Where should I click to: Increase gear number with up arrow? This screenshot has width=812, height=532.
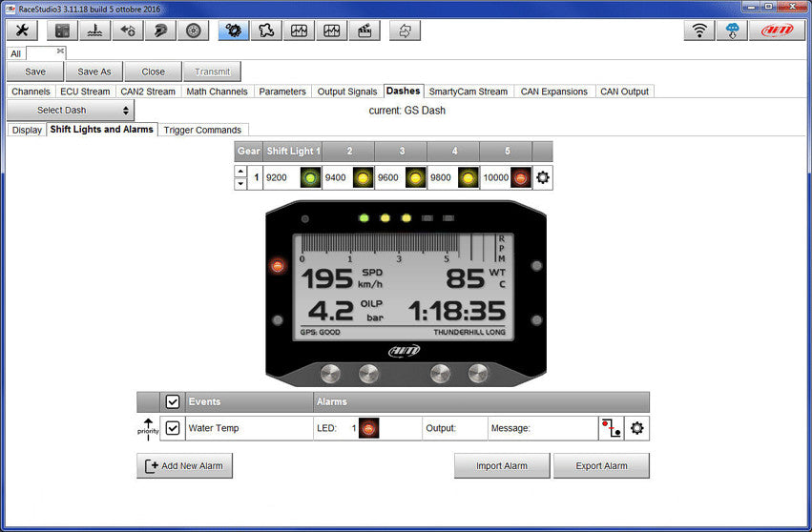point(240,172)
